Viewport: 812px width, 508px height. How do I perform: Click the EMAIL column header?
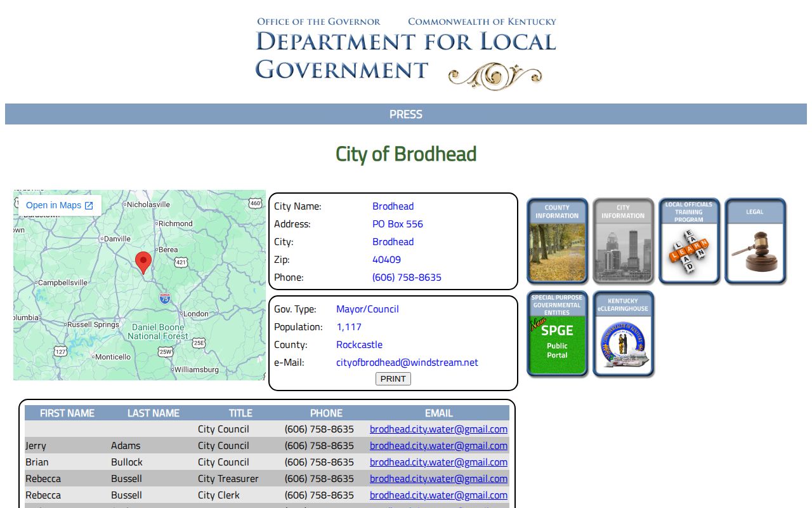(439, 413)
